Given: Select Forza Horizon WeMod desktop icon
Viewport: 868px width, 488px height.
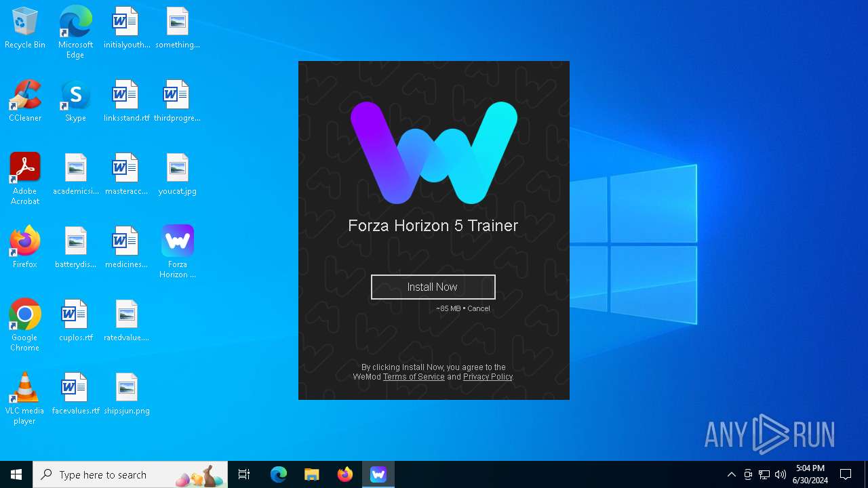Looking at the screenshot, I should (x=178, y=251).
